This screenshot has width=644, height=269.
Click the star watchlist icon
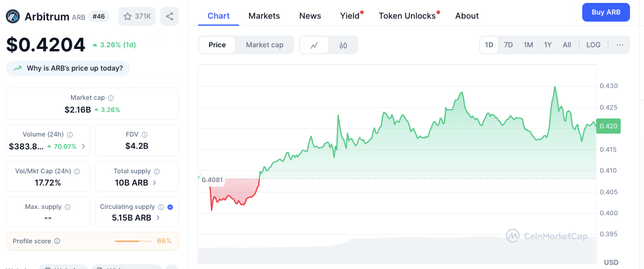click(127, 16)
